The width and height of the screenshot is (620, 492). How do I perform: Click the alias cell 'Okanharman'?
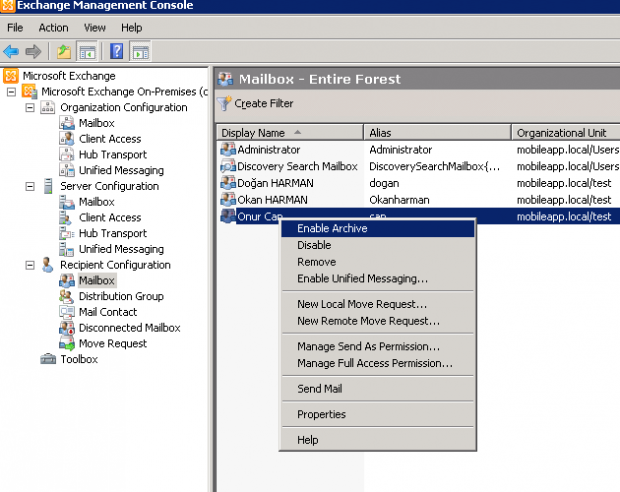tap(399, 200)
